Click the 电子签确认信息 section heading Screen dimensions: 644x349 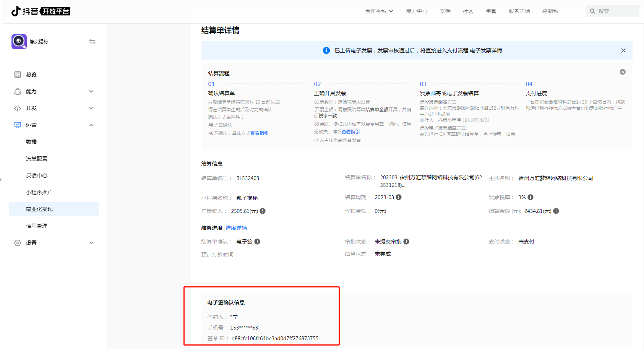[x=226, y=302]
